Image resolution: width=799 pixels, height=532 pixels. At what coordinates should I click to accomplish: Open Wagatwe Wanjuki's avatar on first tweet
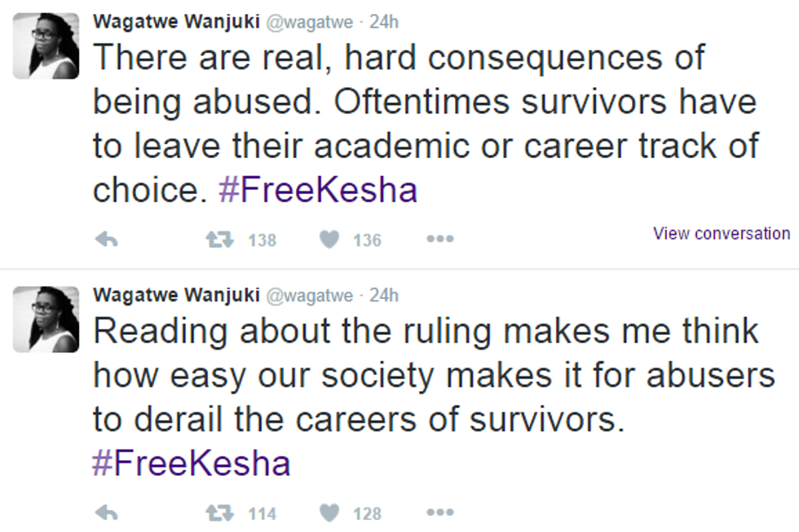pos(46,46)
